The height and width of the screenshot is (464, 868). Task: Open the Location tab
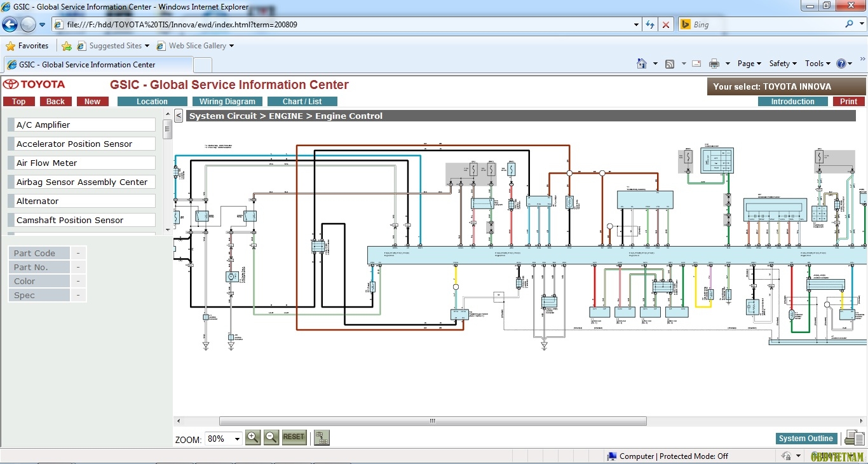(x=153, y=102)
